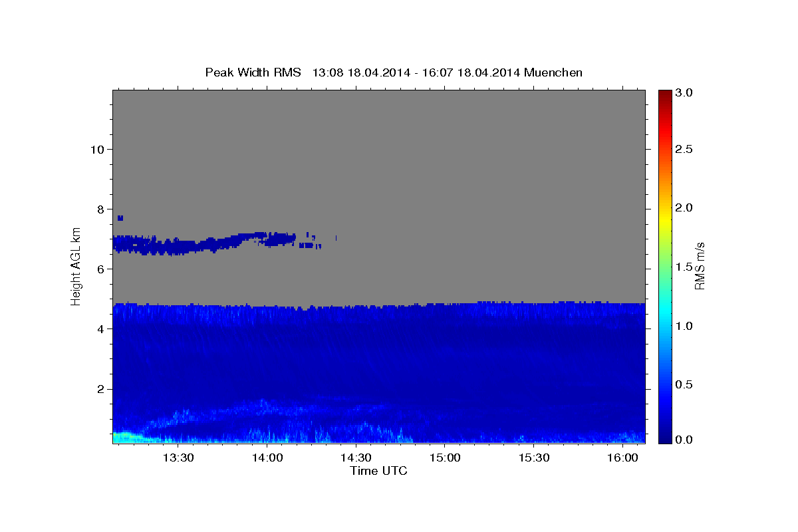
Task: Click the plot title 'Peak Width RMS'
Action: click(253, 72)
